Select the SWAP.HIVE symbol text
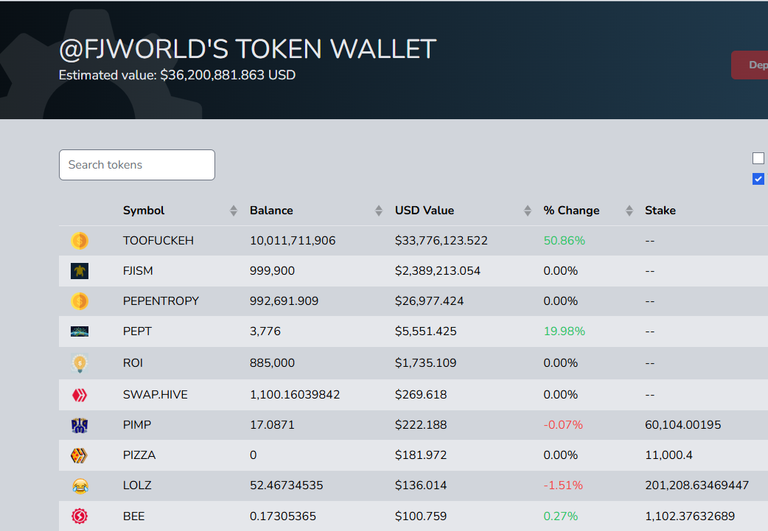The image size is (768, 531). pyautogui.click(x=155, y=395)
